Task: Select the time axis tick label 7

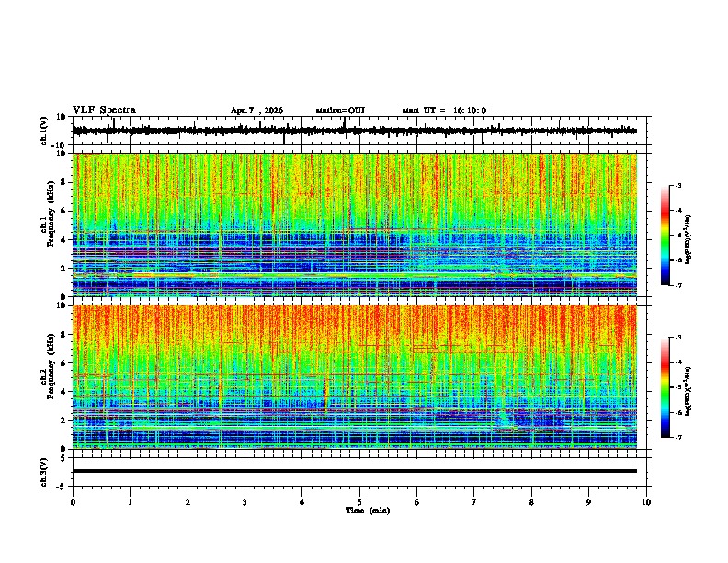Action: click(474, 502)
